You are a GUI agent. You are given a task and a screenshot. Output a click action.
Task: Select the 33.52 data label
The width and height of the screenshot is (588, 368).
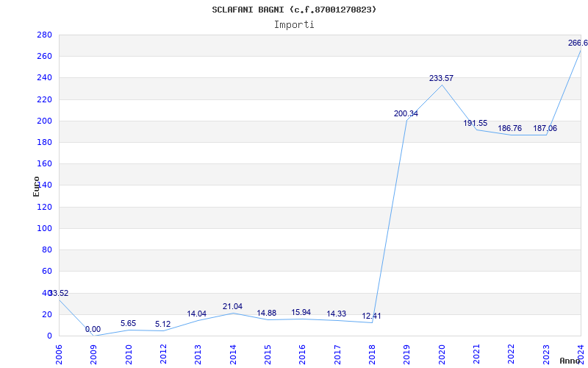59,293
